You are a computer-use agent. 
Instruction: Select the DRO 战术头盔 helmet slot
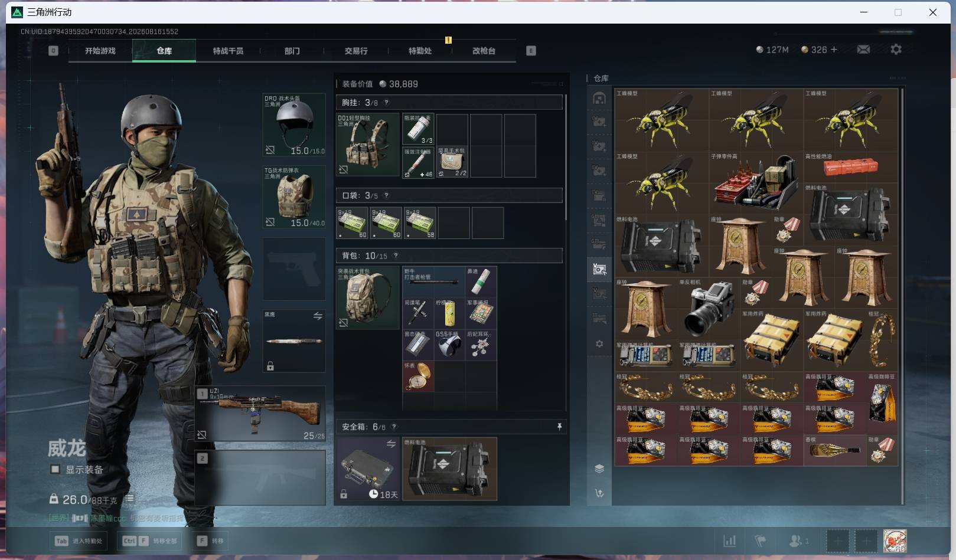pyautogui.click(x=294, y=125)
